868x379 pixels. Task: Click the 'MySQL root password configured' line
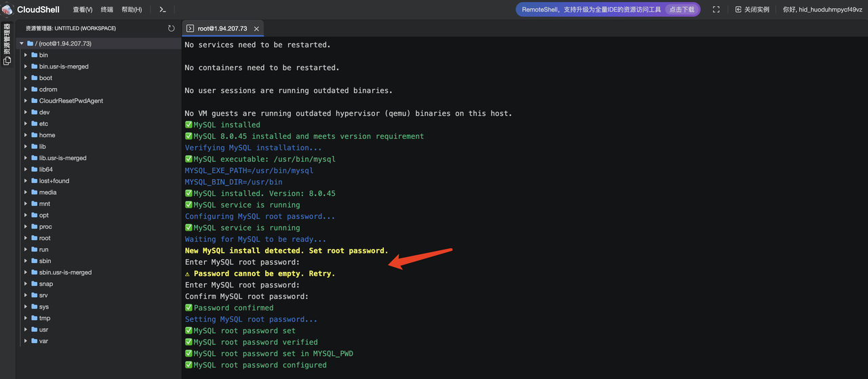pyautogui.click(x=256, y=365)
